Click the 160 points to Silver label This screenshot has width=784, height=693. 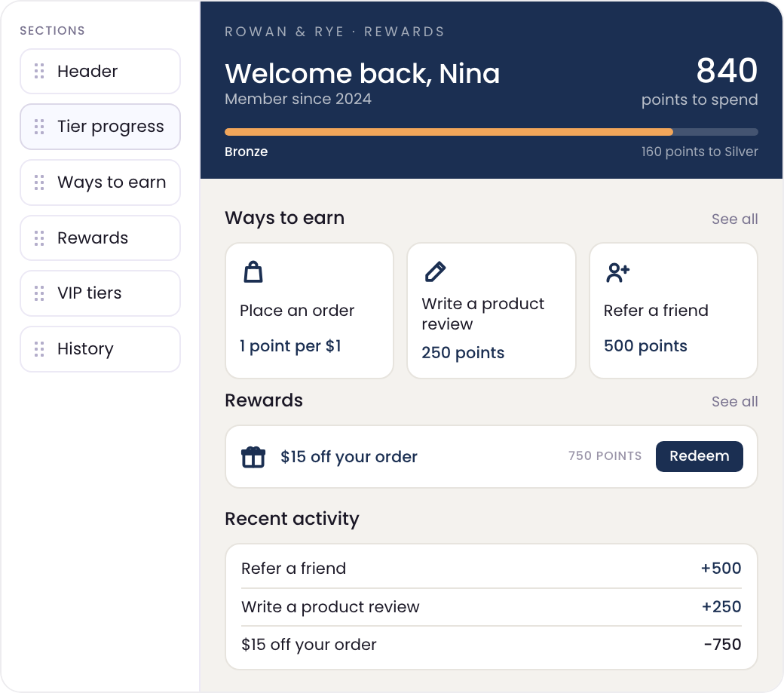point(700,152)
